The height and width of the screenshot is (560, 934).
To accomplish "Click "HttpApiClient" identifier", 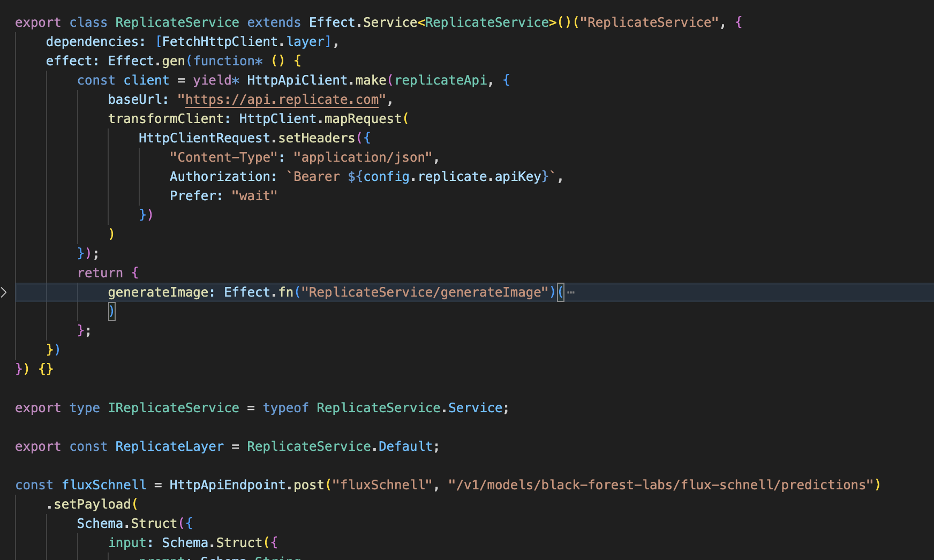I will pyautogui.click(x=297, y=80).
